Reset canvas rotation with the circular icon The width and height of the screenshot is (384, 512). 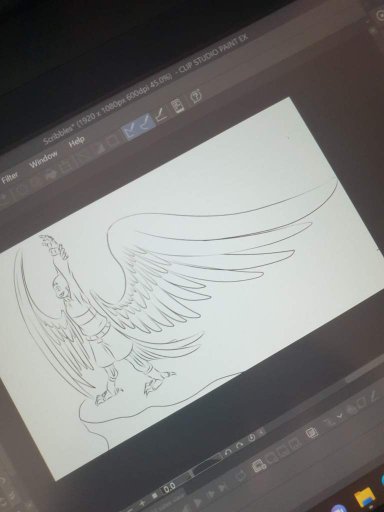[252, 438]
